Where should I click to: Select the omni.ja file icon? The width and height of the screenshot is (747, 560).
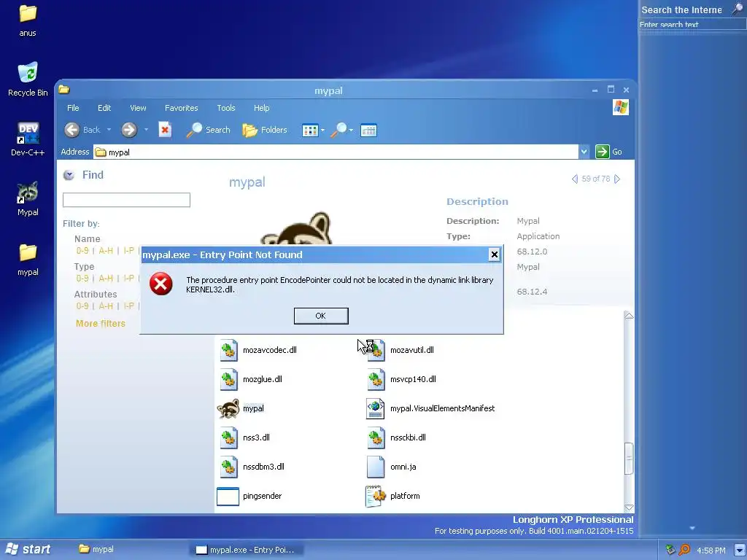(x=376, y=467)
